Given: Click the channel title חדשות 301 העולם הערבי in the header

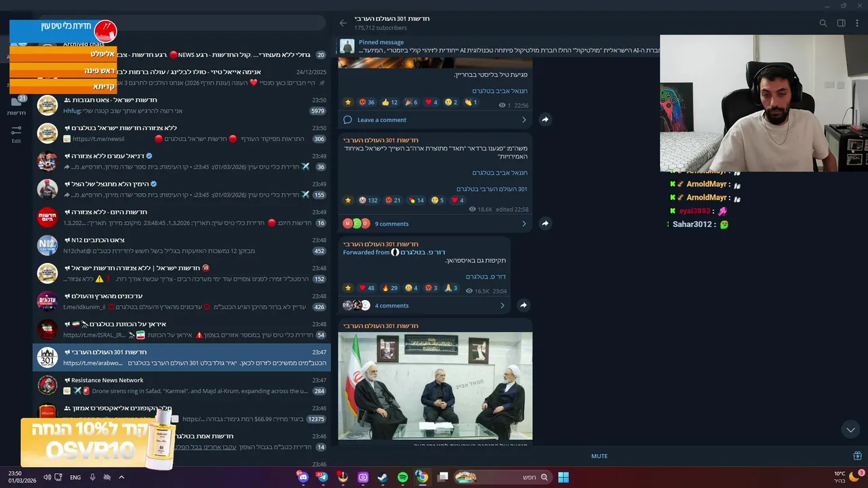Looking at the screenshot, I should pos(392,19).
